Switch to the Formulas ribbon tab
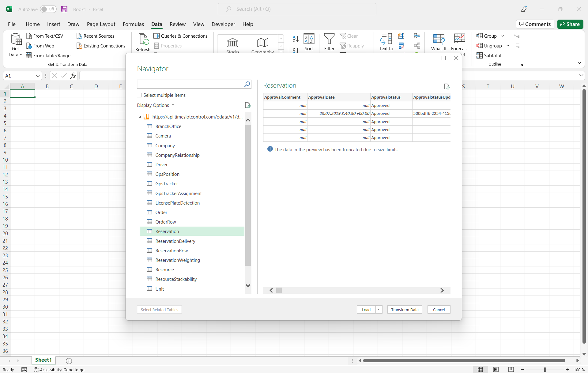588x373 pixels. point(133,24)
